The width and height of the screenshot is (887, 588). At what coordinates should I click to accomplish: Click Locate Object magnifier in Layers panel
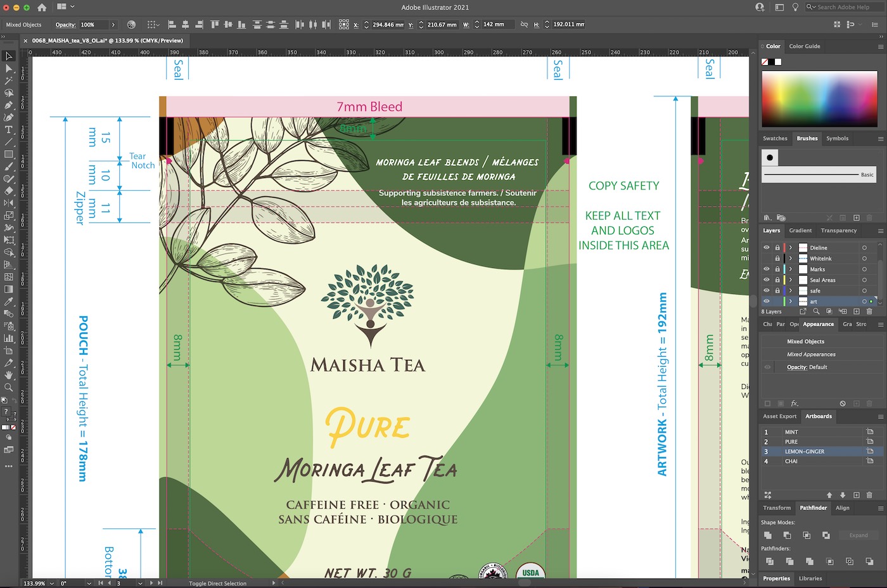[x=816, y=312]
